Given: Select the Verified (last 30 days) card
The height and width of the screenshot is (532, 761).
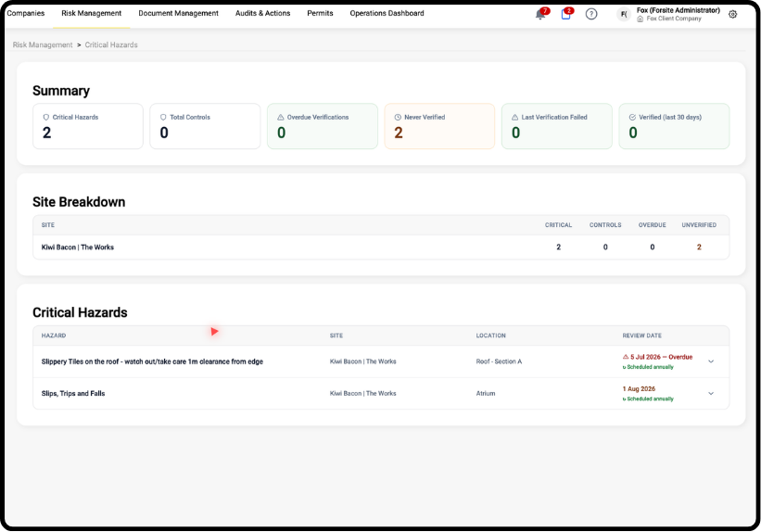Looking at the screenshot, I should click(674, 126).
